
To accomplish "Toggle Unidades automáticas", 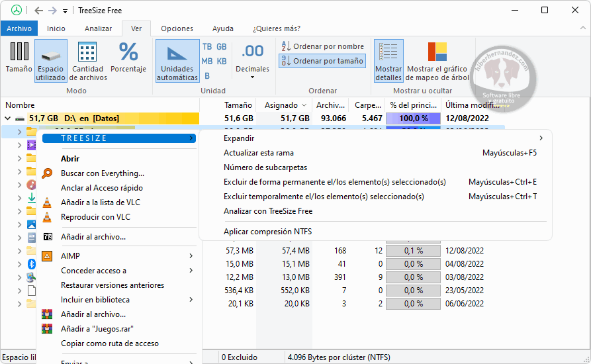I will tap(177, 60).
